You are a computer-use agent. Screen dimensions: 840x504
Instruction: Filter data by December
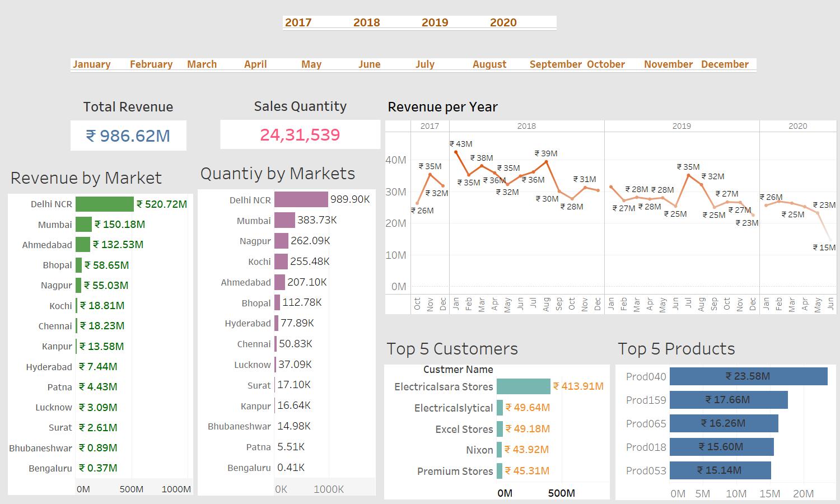(x=725, y=64)
